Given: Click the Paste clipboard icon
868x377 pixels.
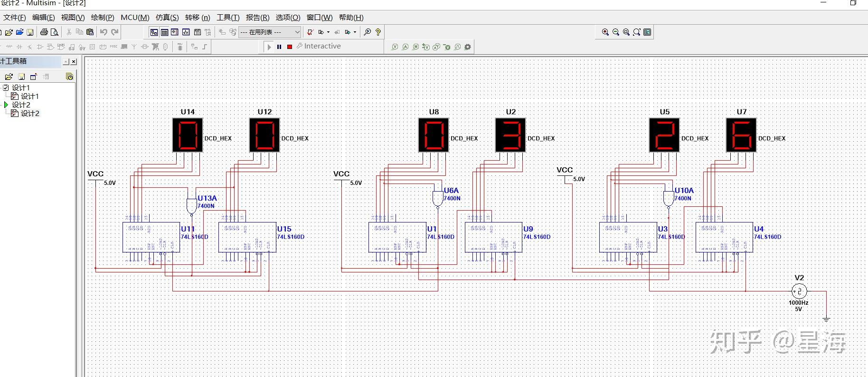Looking at the screenshot, I should 90,32.
